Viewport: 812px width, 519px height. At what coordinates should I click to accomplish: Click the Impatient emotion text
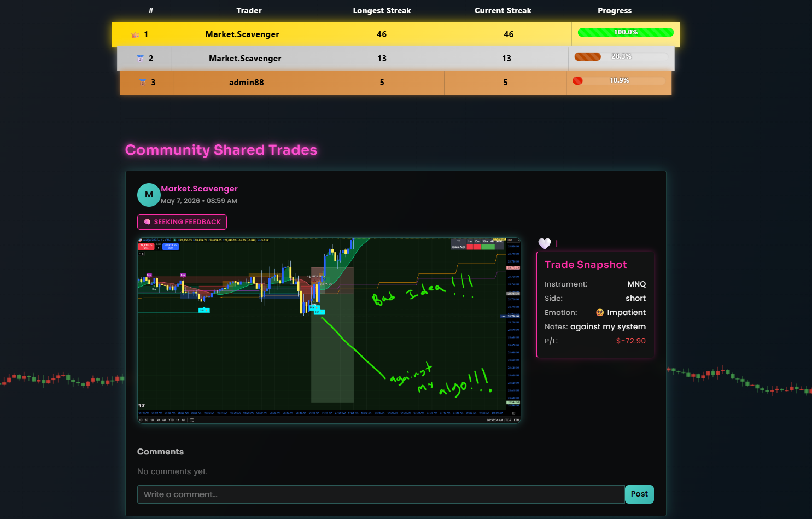pos(627,313)
